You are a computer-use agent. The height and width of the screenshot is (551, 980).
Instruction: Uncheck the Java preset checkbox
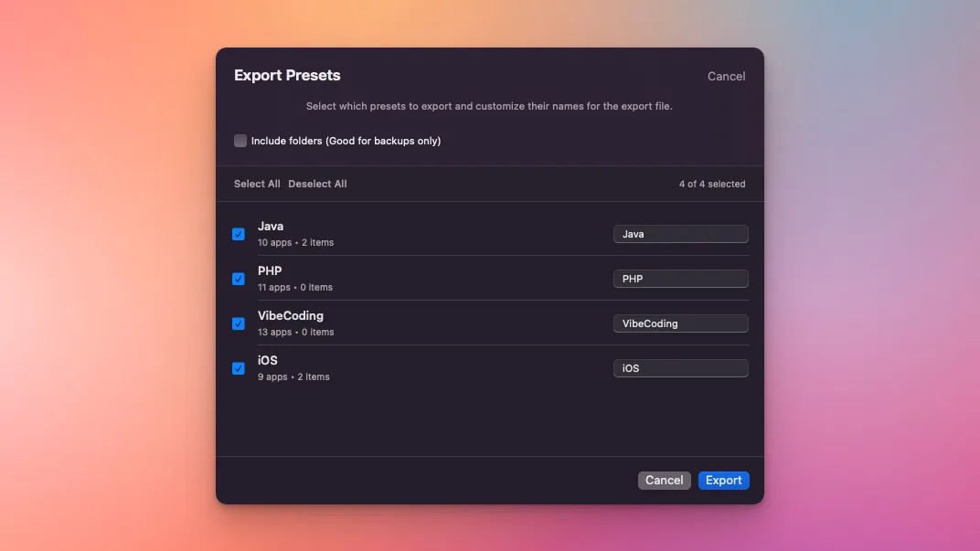point(238,234)
